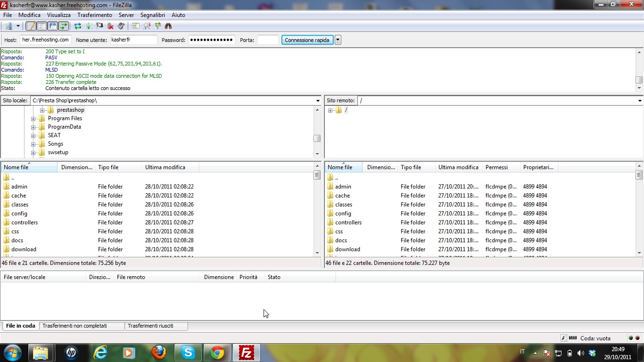Launch the HP application from the taskbar
The width and height of the screenshot is (644, 362).
click(x=71, y=353)
